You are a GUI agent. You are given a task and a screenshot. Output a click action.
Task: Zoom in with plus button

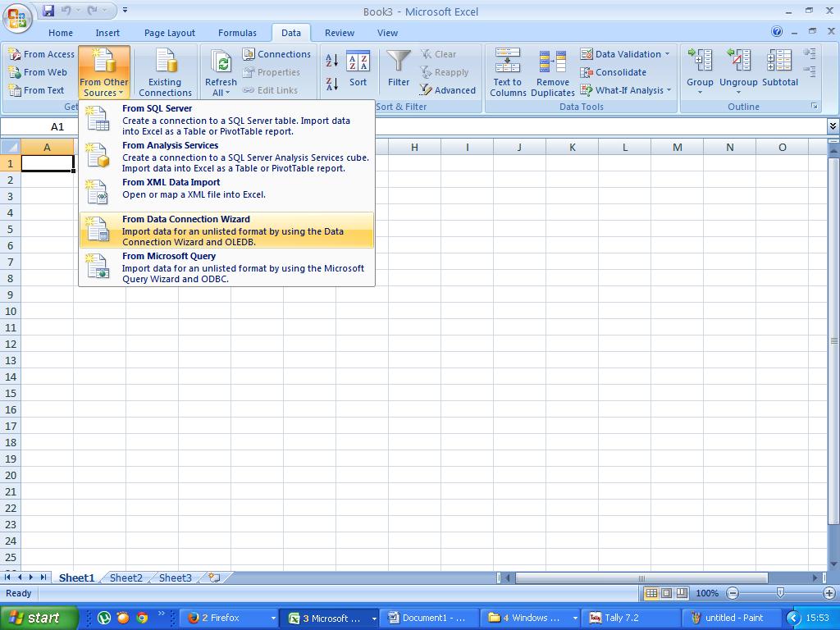[829, 593]
